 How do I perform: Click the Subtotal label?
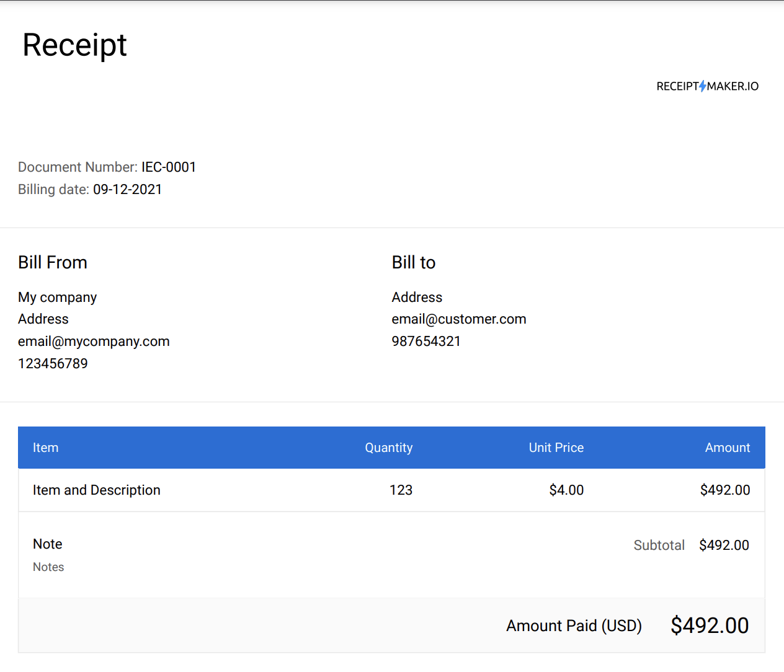659,546
